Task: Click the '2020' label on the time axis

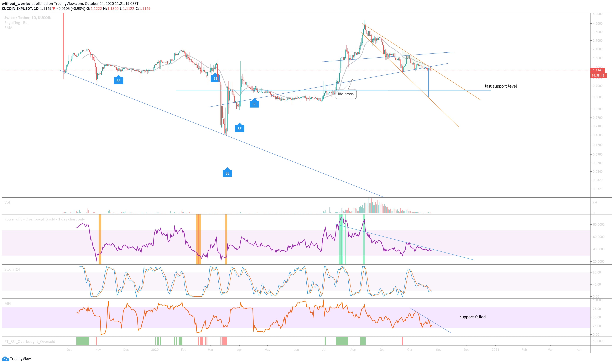Action: pos(155,349)
